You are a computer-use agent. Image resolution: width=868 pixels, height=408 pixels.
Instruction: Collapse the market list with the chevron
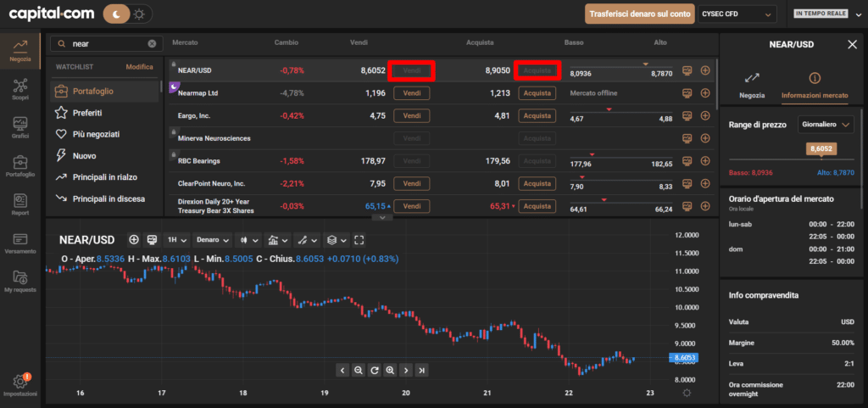point(382,217)
